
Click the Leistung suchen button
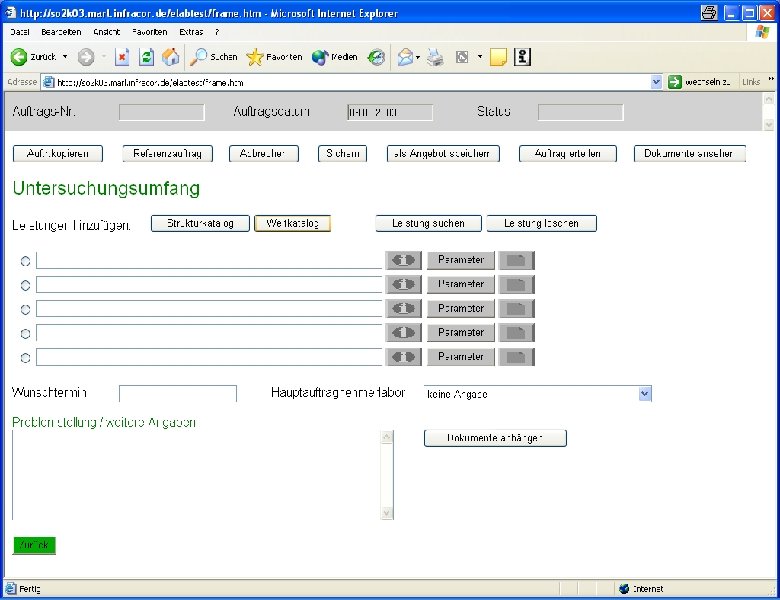[428, 223]
